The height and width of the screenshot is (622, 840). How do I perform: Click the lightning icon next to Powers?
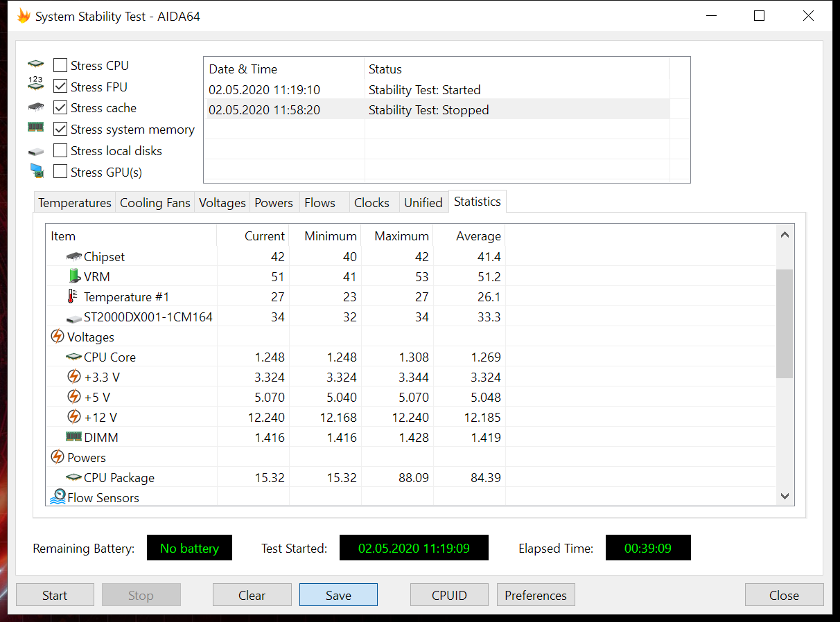[x=58, y=457]
